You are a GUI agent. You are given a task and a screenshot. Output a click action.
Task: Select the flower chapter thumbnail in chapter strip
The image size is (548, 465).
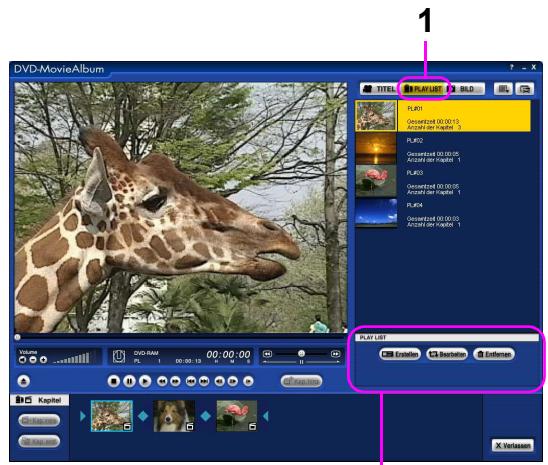(237, 416)
